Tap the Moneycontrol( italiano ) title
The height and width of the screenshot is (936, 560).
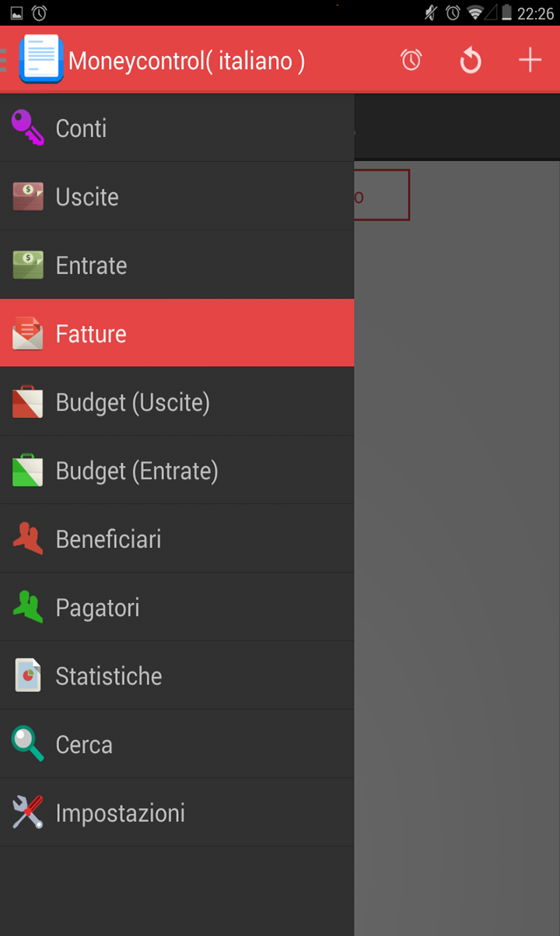click(187, 61)
